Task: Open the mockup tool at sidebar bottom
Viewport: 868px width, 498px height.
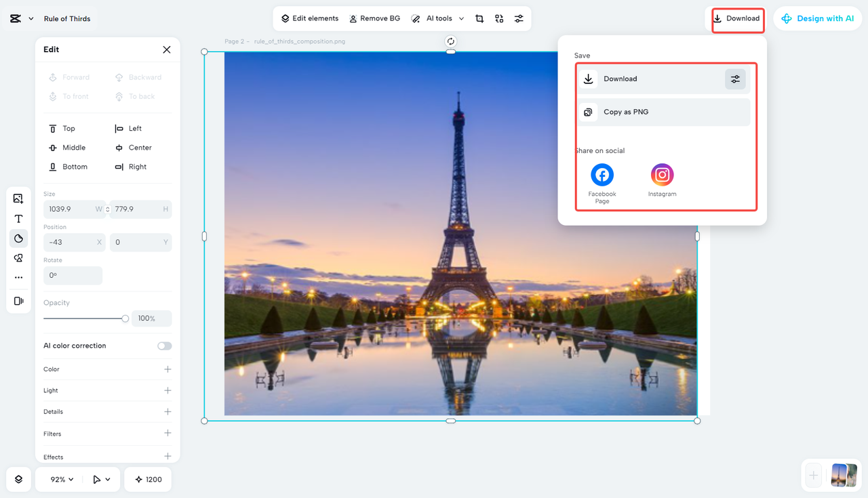Action: pyautogui.click(x=18, y=301)
